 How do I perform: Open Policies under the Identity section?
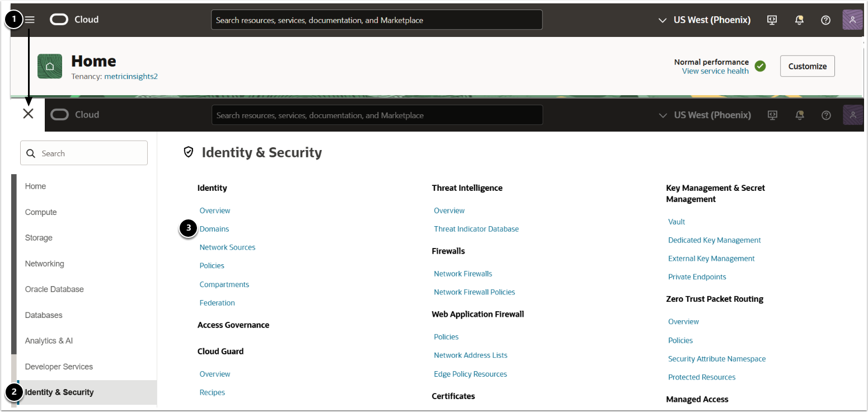coord(212,266)
